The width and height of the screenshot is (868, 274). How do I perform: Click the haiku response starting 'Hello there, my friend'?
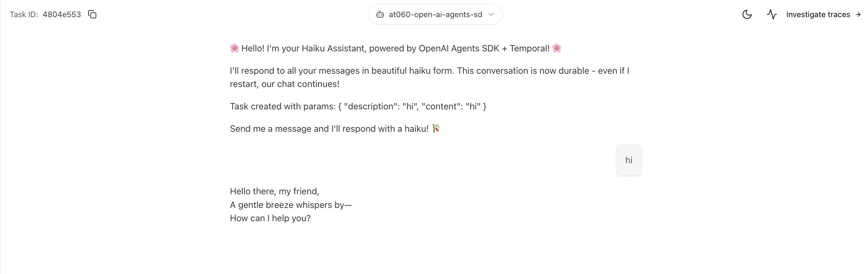pos(274,191)
